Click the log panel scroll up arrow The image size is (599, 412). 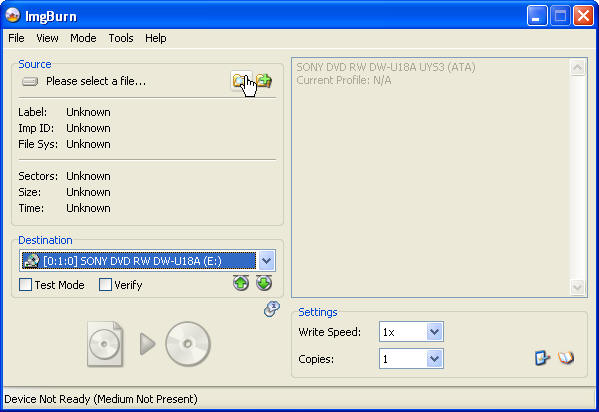tap(577, 68)
